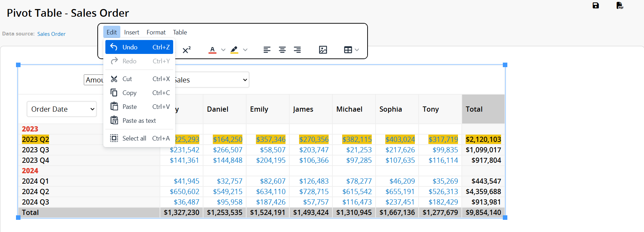
Task: Open the table options dropdown arrow
Action: [357, 50]
